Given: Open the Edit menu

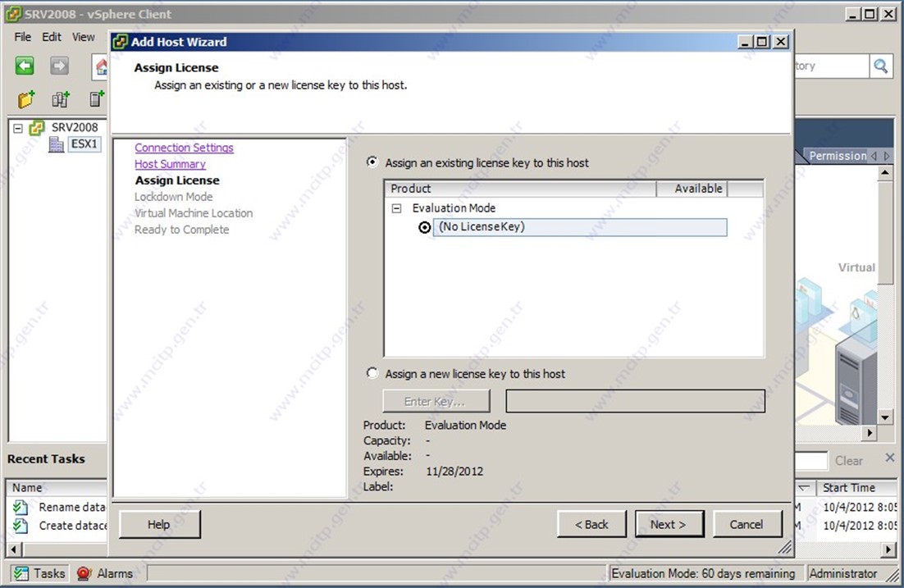Looking at the screenshot, I should [52, 37].
